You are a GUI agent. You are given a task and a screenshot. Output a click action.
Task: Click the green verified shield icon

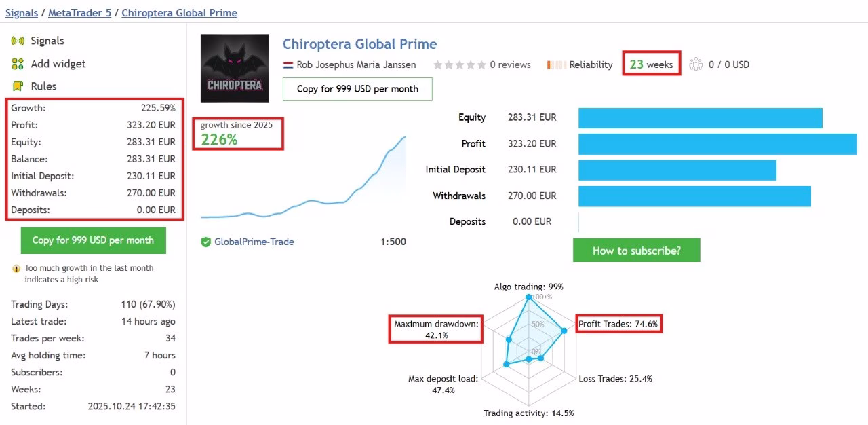click(x=205, y=242)
